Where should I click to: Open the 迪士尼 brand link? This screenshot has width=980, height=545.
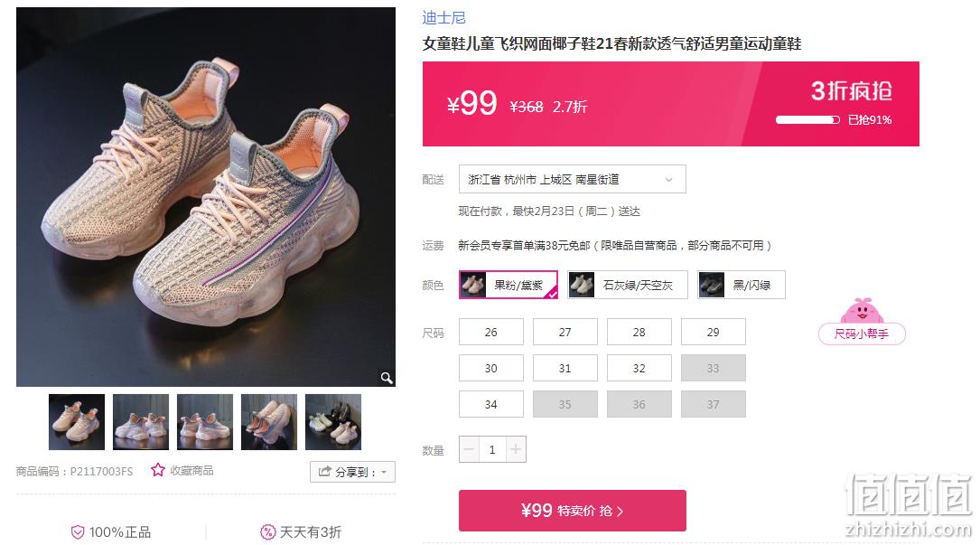[443, 17]
